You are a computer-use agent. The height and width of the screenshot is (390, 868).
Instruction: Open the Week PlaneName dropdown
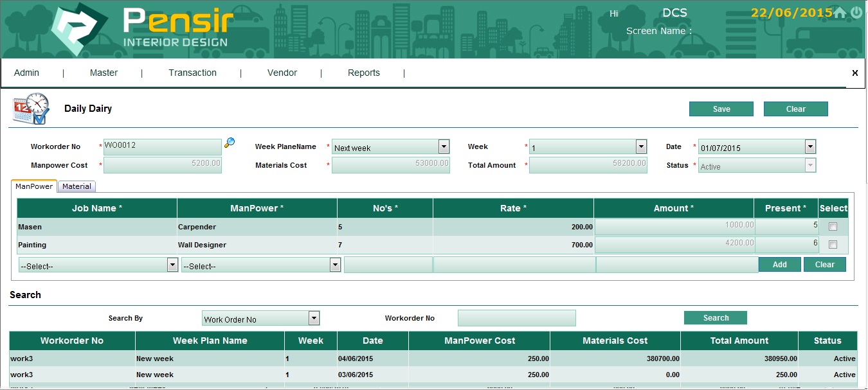(x=444, y=147)
